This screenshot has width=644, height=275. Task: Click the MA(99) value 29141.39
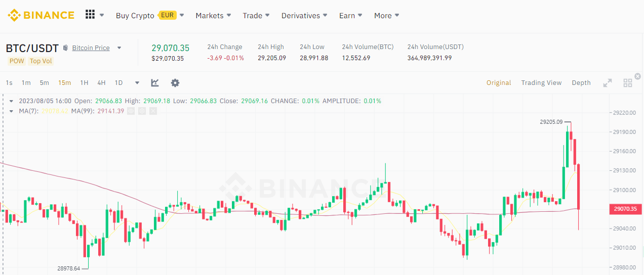tap(110, 111)
